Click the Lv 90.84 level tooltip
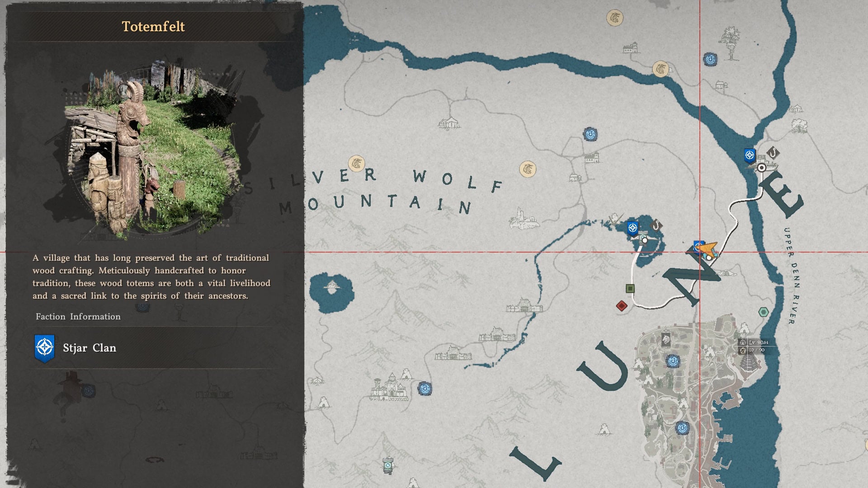The width and height of the screenshot is (868, 488). tap(758, 343)
